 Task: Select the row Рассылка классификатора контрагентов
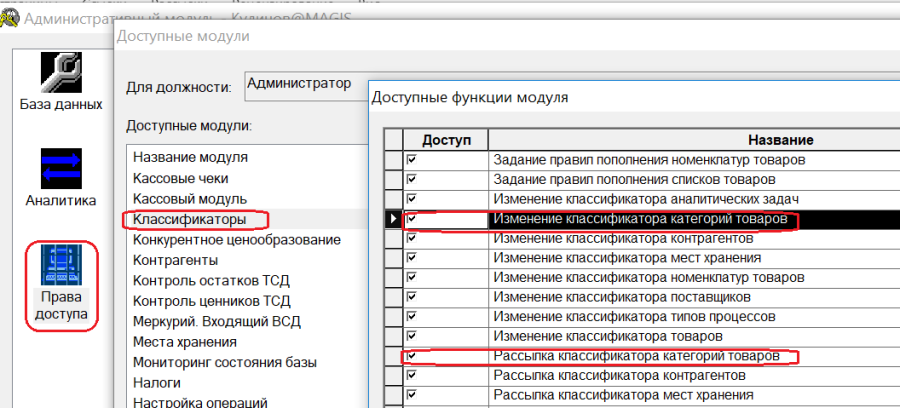pyautogui.click(x=619, y=375)
